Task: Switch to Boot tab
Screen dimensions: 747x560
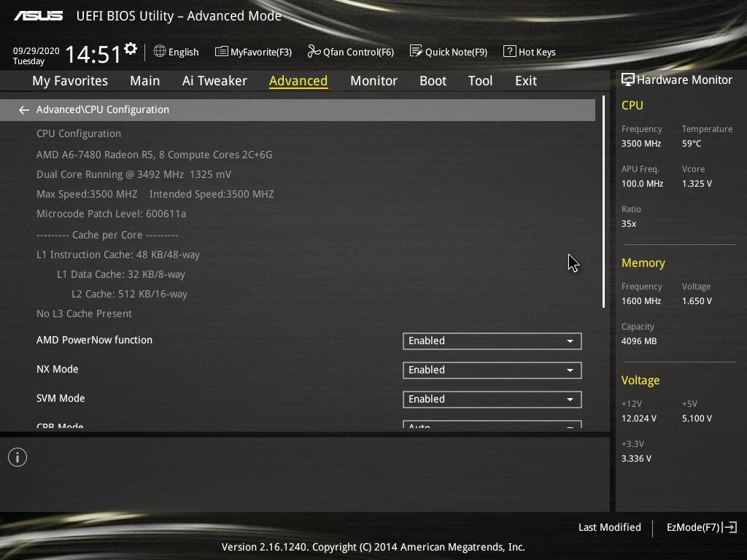Action: click(433, 81)
